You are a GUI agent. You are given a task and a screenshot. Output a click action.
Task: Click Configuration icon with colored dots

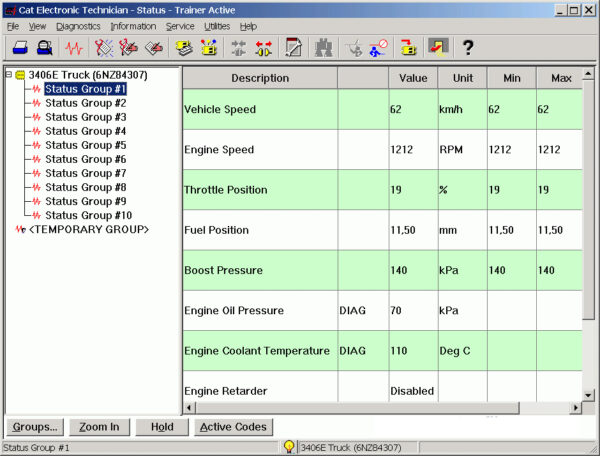(x=209, y=48)
